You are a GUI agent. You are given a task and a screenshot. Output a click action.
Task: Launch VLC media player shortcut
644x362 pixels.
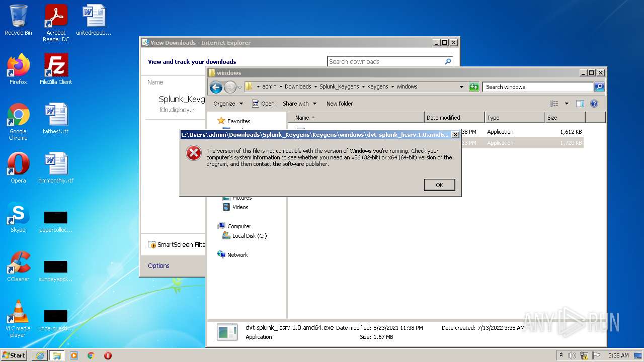point(18,319)
